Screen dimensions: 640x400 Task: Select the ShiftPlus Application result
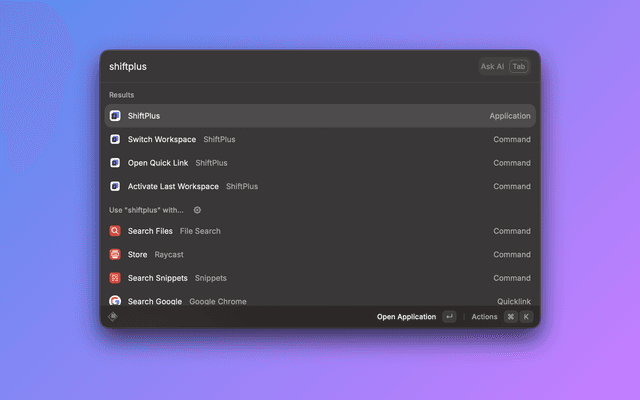[x=320, y=116]
